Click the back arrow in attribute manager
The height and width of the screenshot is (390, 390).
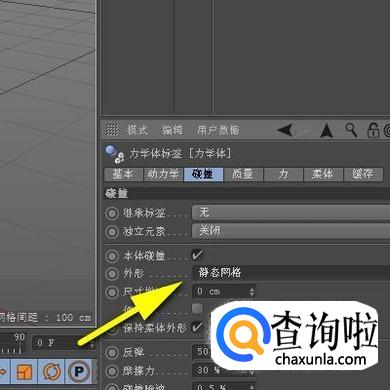coord(285,130)
